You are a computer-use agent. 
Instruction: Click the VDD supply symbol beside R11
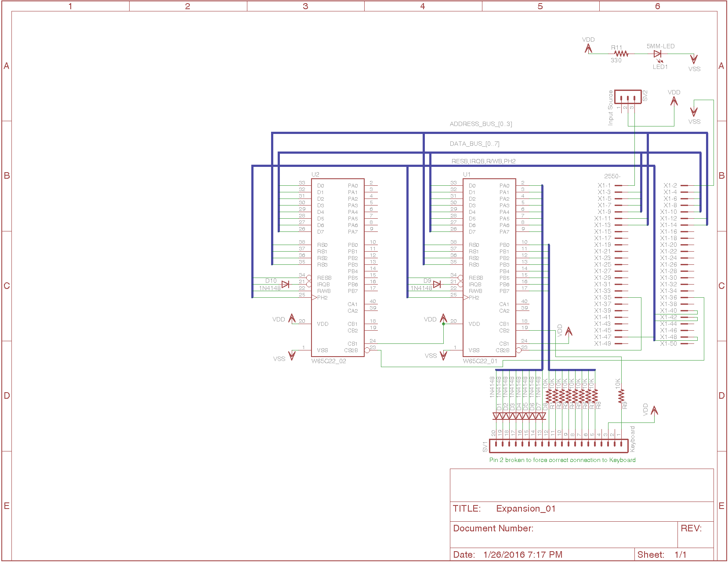588,48
